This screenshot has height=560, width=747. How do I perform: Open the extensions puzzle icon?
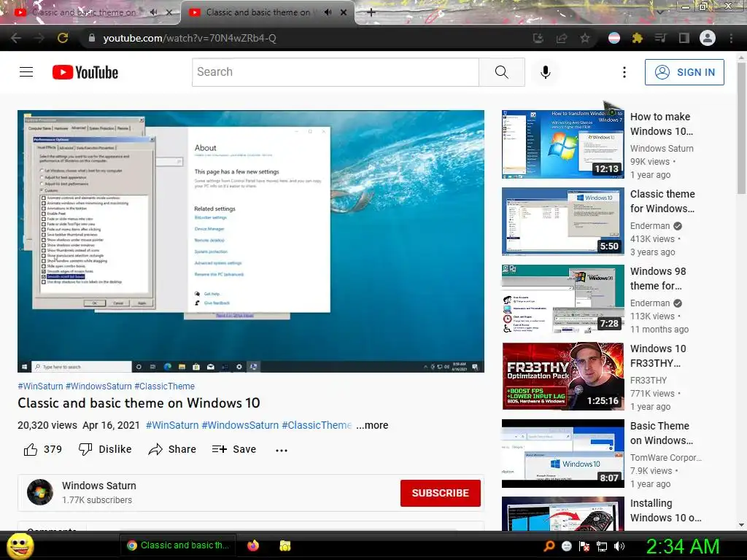coord(637,38)
